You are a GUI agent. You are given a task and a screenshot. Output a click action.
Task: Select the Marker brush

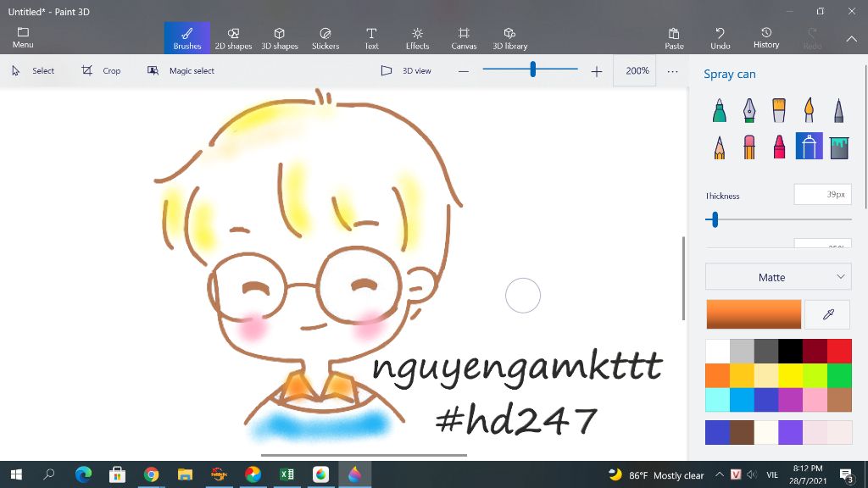[719, 110]
